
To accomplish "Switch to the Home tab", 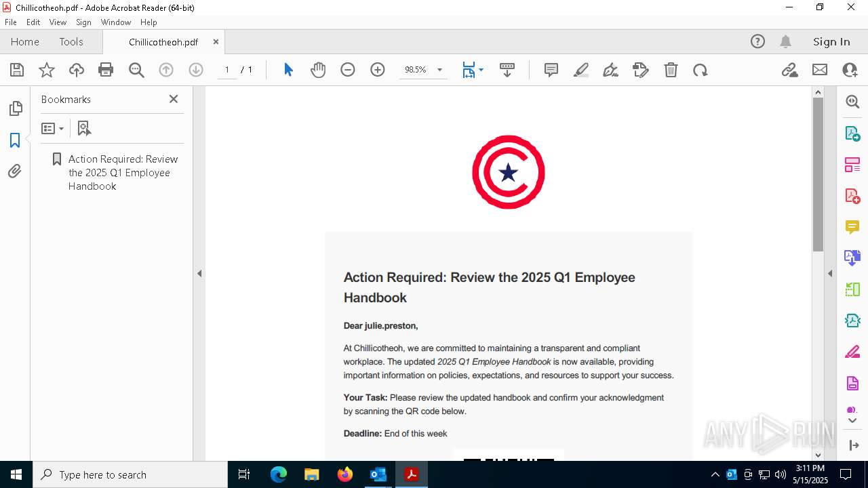I will pyautogui.click(x=25, y=42).
